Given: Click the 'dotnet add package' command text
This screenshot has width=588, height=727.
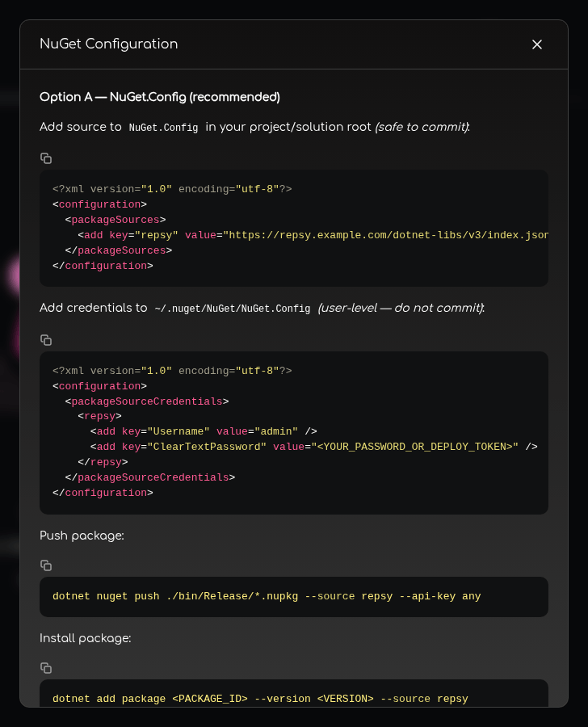Looking at the screenshot, I should click(x=260, y=699).
